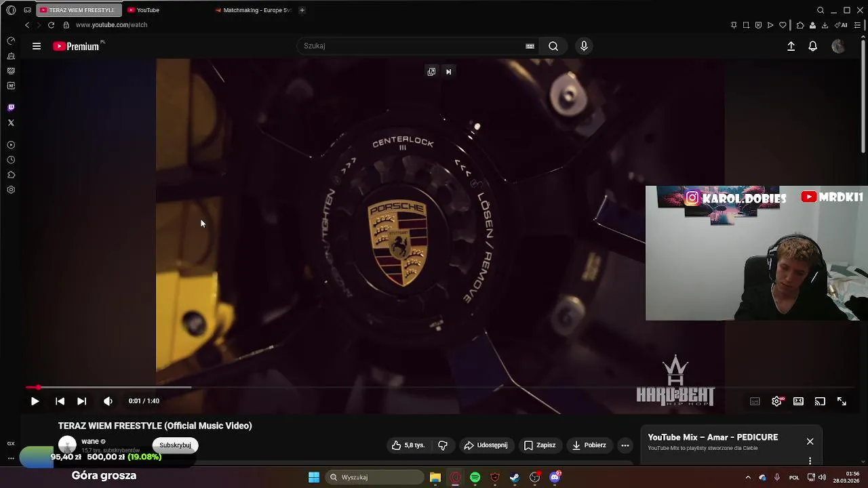Add page to bookmarks heart

tap(783, 25)
